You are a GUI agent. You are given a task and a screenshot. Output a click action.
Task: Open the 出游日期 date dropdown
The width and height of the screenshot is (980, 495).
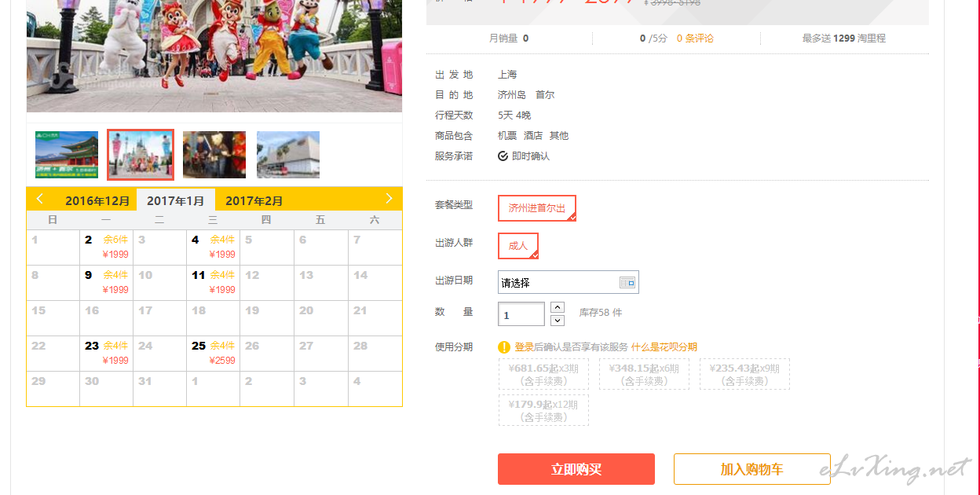569,282
